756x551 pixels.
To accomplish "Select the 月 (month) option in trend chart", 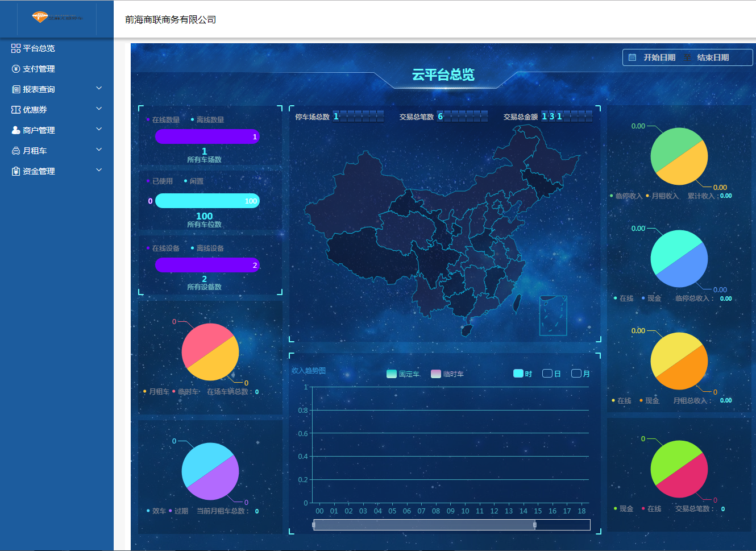I will (x=581, y=374).
